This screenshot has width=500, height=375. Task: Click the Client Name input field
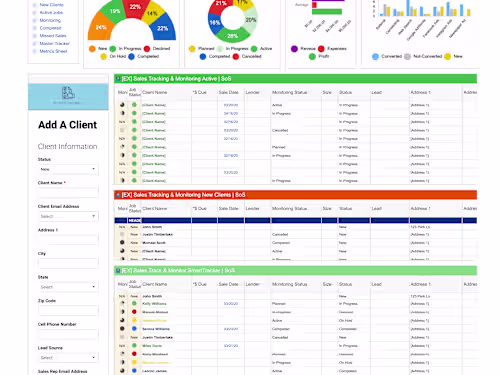pyautogui.click(x=68, y=193)
